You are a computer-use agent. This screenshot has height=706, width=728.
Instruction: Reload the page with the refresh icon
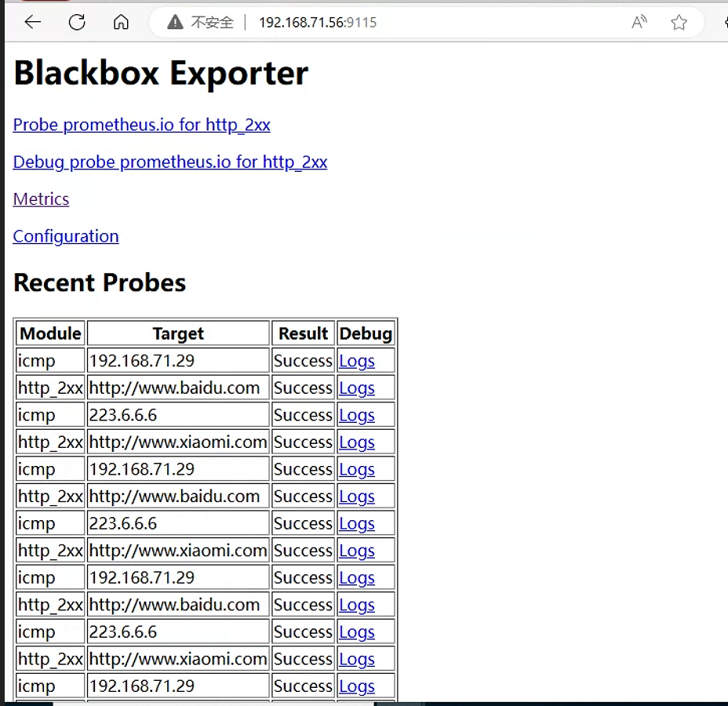tap(77, 22)
